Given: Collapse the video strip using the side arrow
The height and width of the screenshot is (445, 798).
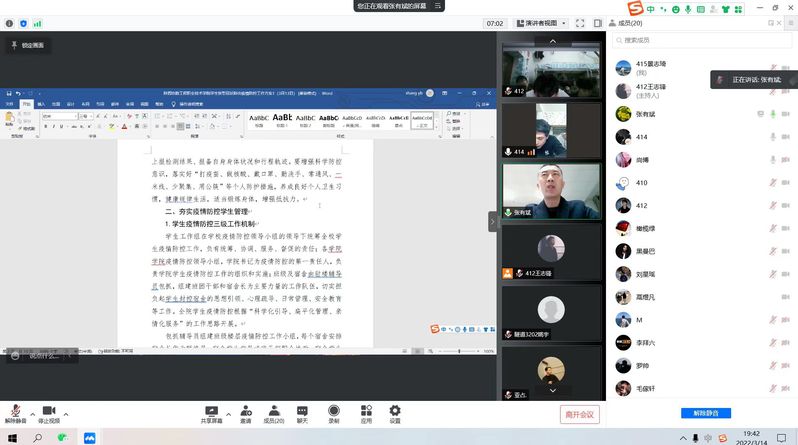Looking at the screenshot, I should click(x=492, y=221).
